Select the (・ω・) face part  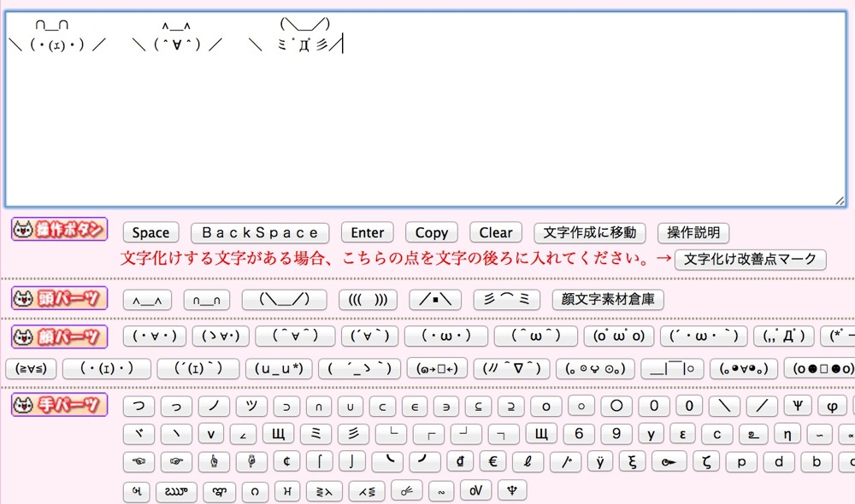(x=445, y=337)
